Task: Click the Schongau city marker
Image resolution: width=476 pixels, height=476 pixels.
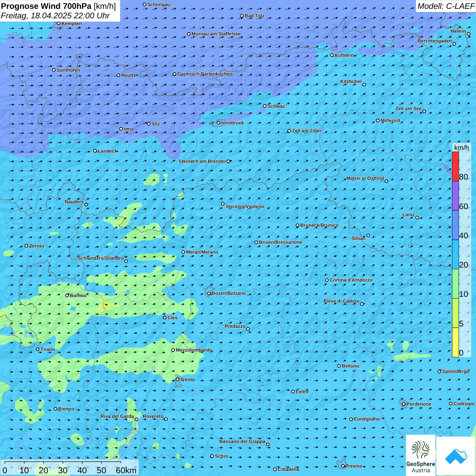Action: click(x=144, y=4)
